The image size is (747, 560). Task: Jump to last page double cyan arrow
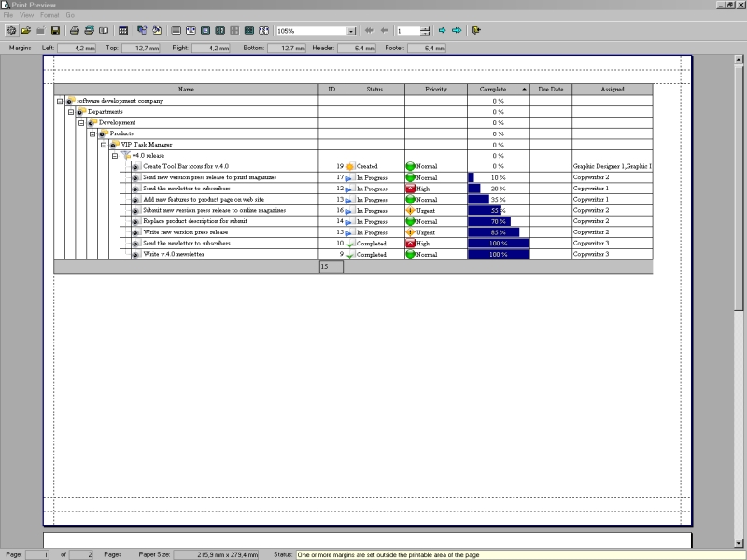pyautogui.click(x=457, y=31)
